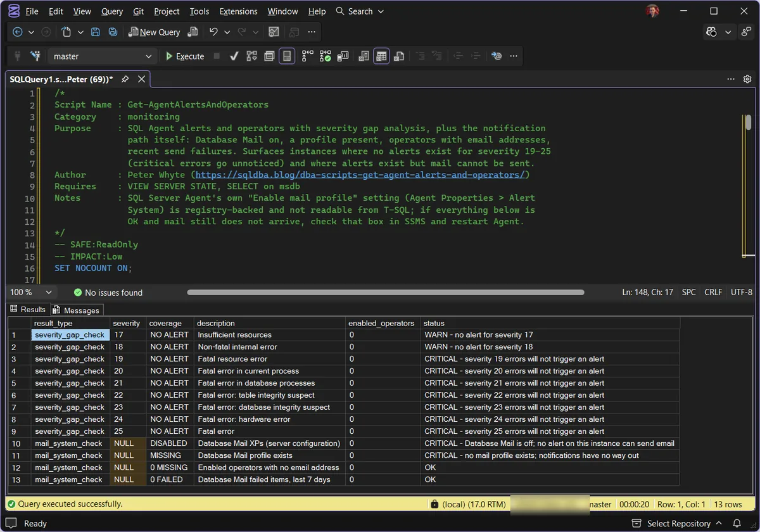Open the Query Options dialog icon
Viewport: 760px width, 532px height.
click(x=269, y=56)
